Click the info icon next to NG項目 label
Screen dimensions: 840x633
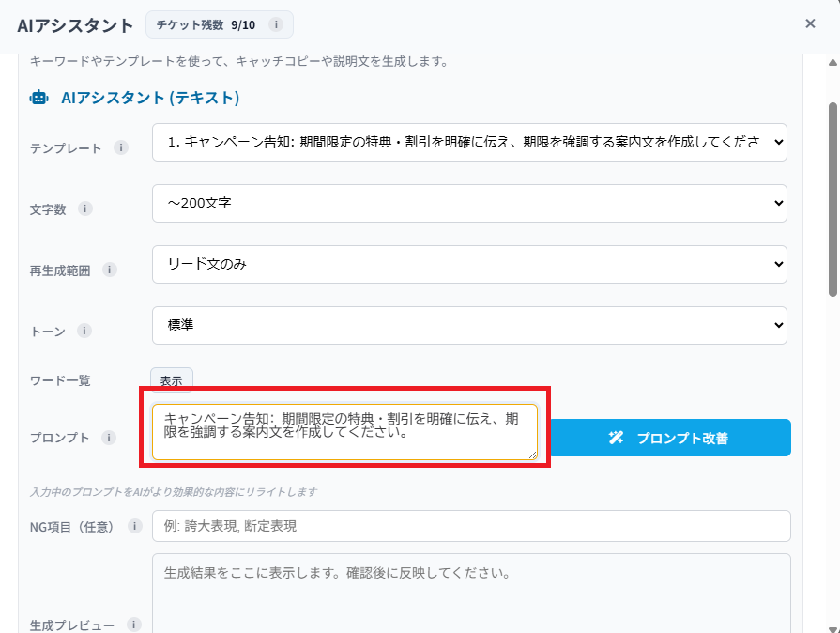tap(134, 526)
